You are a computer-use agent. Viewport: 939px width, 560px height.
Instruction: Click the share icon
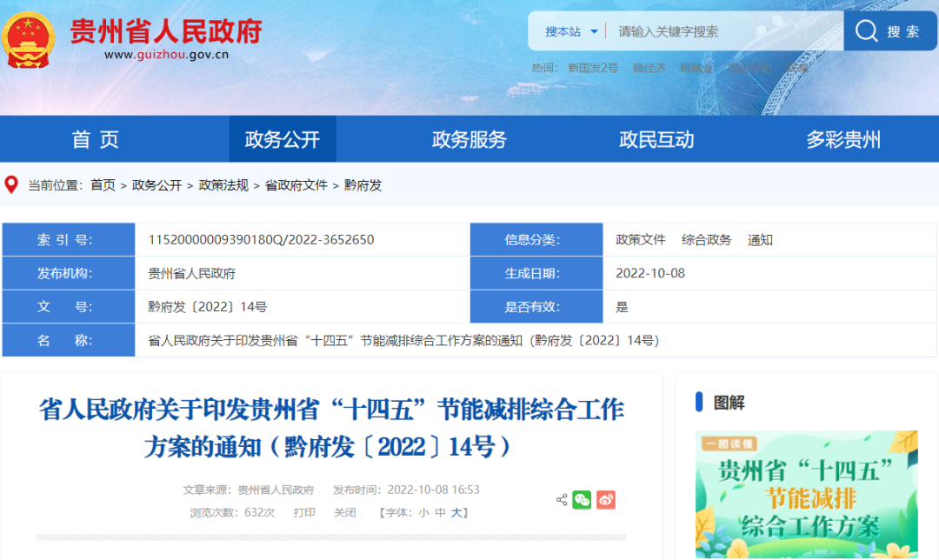(562, 499)
